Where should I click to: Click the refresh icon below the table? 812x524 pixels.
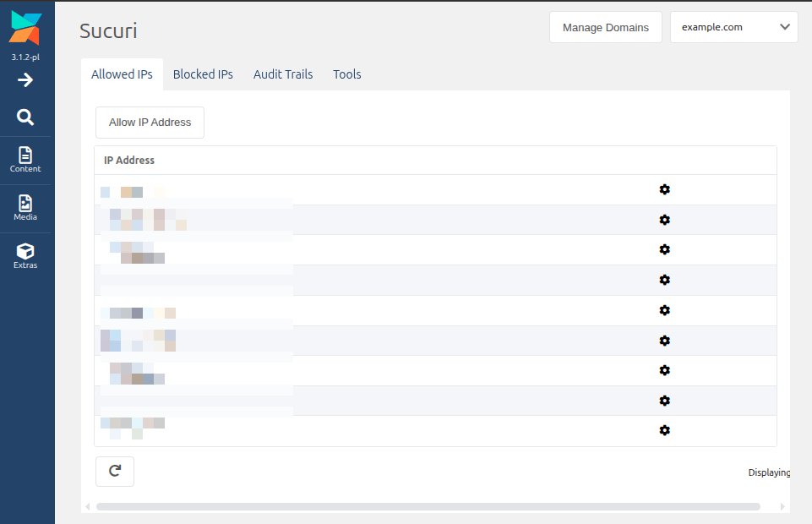tap(115, 472)
